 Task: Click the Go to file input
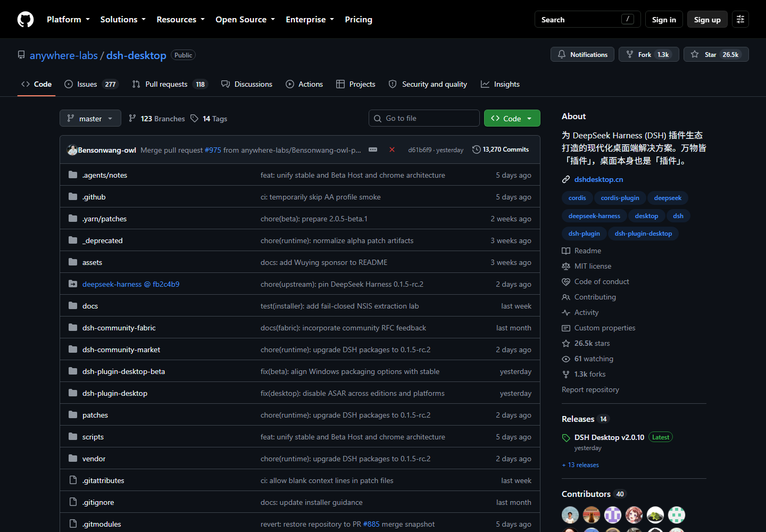(x=424, y=118)
